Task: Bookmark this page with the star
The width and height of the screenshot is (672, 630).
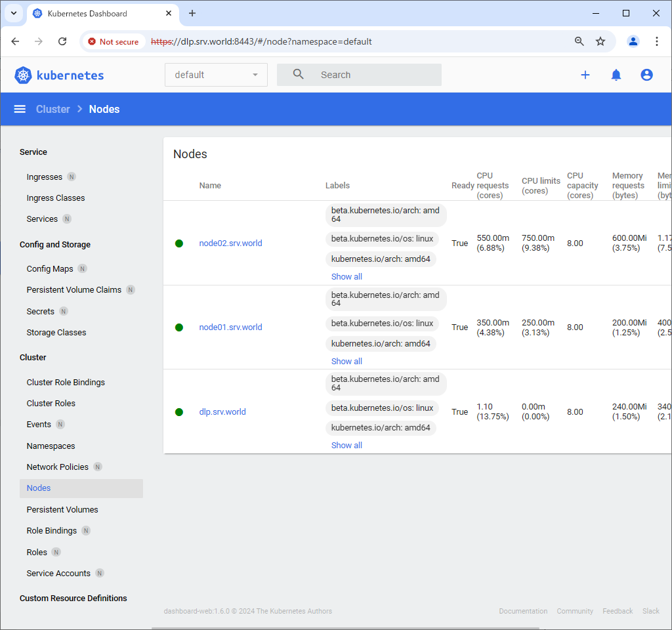Action: point(600,41)
